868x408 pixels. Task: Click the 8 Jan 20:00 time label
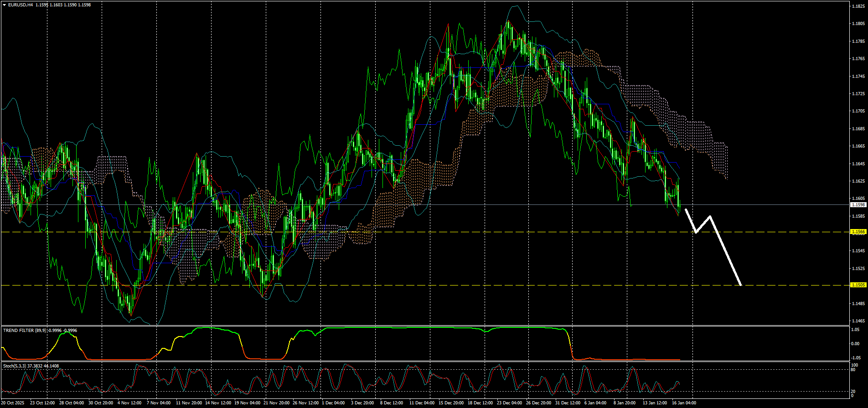point(625,403)
